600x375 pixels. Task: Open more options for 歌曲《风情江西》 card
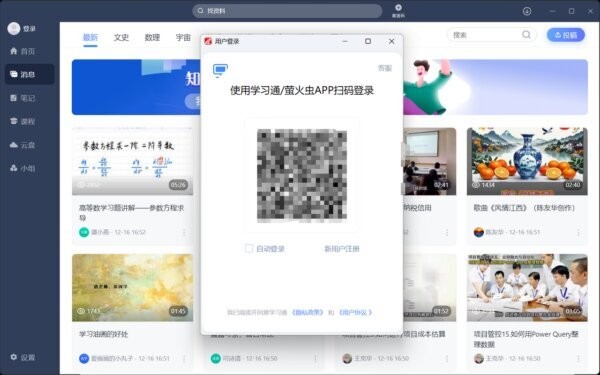pos(578,232)
